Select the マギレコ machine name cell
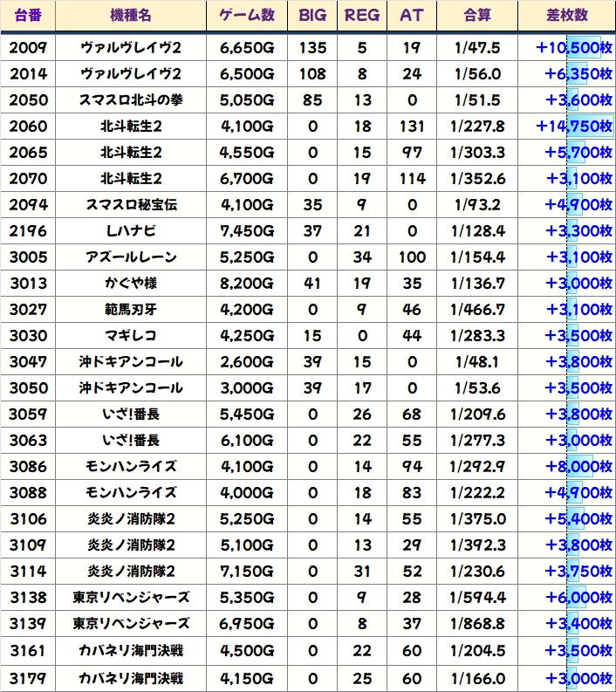616x692 pixels. coord(131,336)
